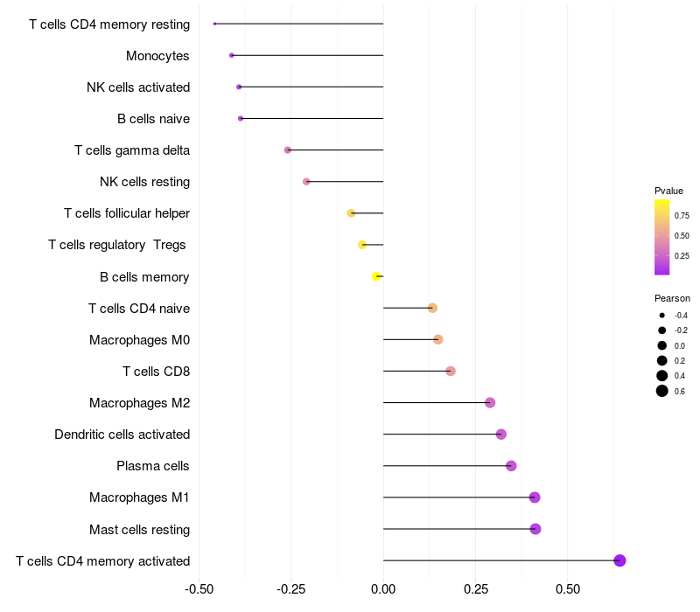Viewport: 700px width, 612px height.
Task: Select the T cells CD8 data point
Action: [x=451, y=371]
